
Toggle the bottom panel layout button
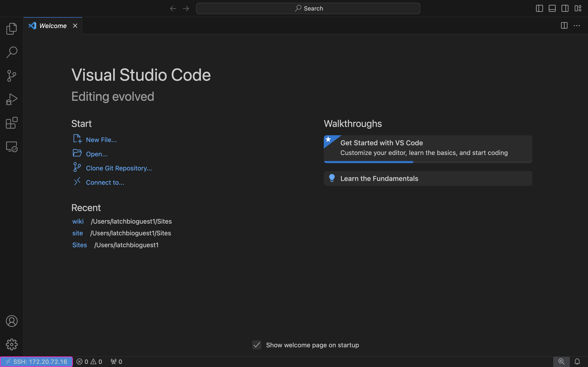tap(552, 8)
